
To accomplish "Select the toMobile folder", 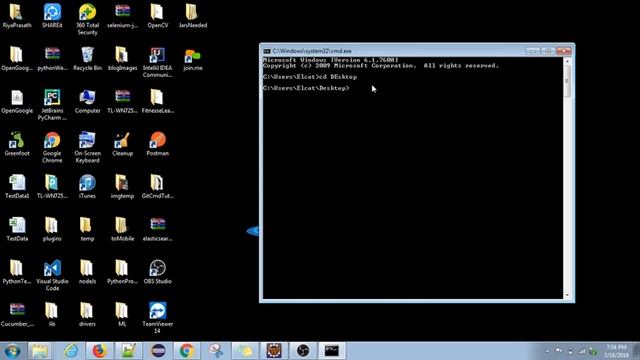I will 122,229.
